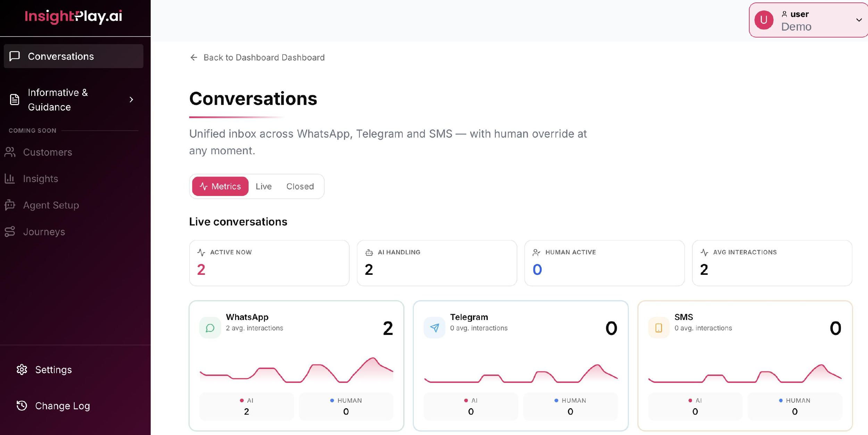
Task: Click the WhatsApp HUMAN count box
Action: pyautogui.click(x=346, y=406)
